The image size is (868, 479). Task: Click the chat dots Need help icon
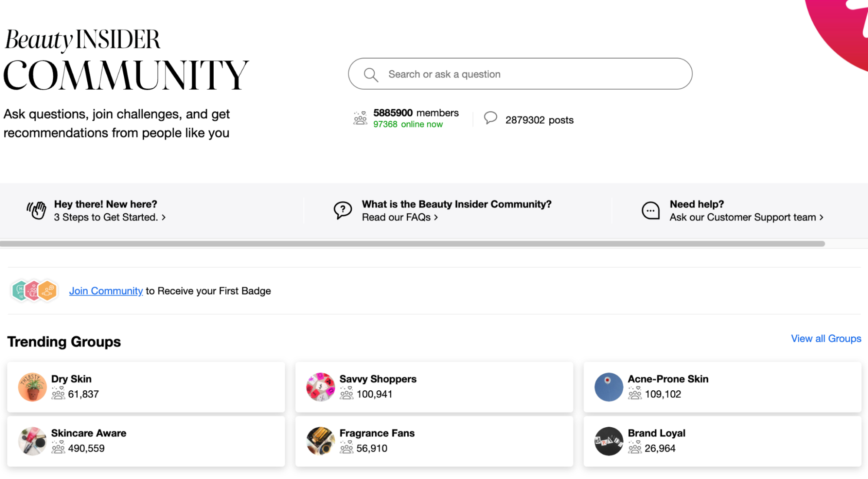coord(650,211)
